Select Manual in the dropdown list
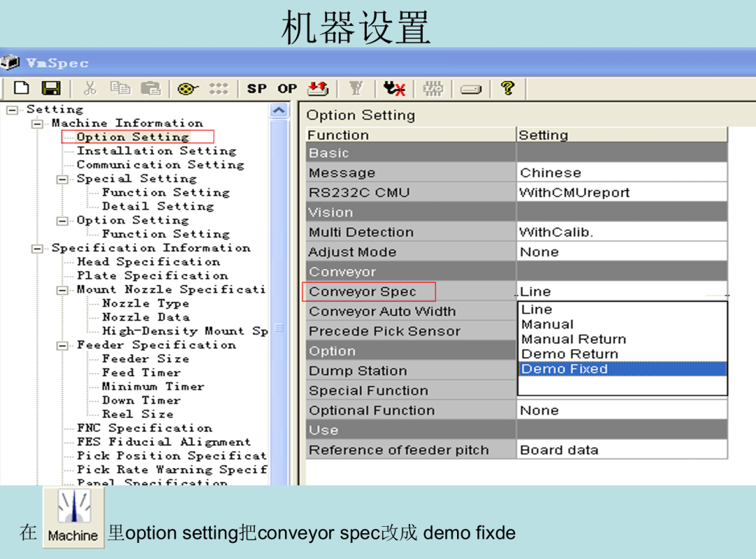This screenshot has height=559, width=756. tap(622, 324)
